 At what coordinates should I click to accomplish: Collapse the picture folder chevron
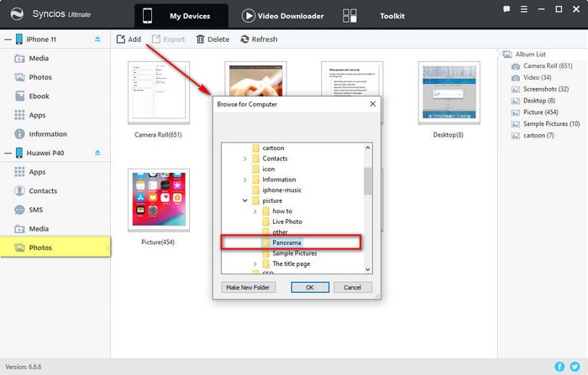coord(245,201)
